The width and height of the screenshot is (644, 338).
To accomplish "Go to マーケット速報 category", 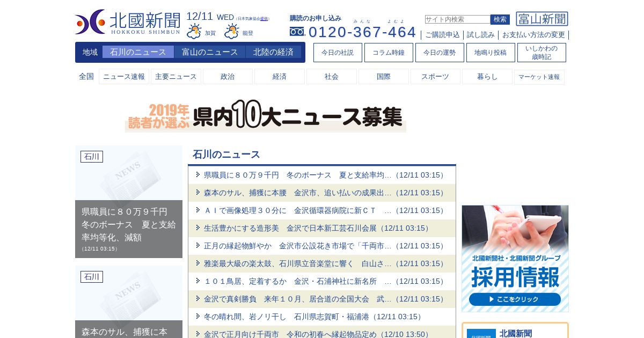I will point(539,77).
